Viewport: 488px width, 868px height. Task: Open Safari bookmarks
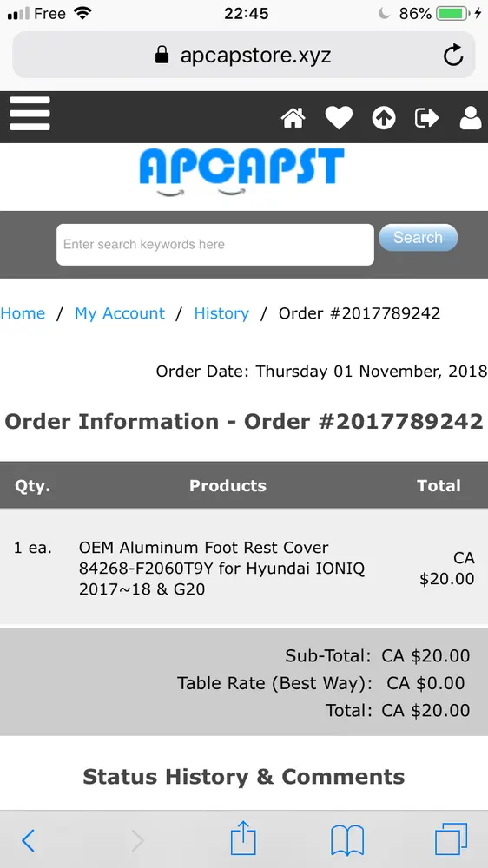click(347, 840)
